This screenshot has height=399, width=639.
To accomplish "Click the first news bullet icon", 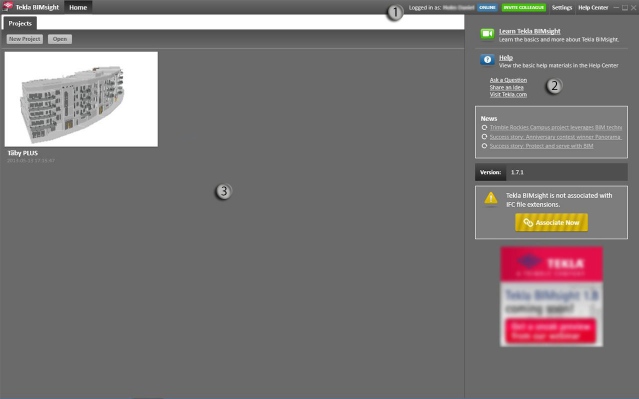I will point(484,128).
